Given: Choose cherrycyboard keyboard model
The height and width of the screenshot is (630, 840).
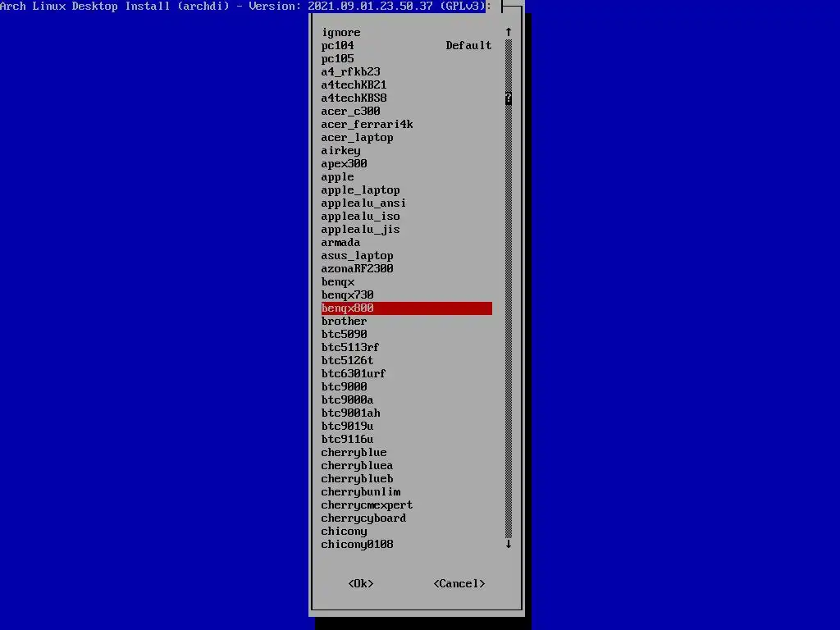Looking at the screenshot, I should [407, 518].
